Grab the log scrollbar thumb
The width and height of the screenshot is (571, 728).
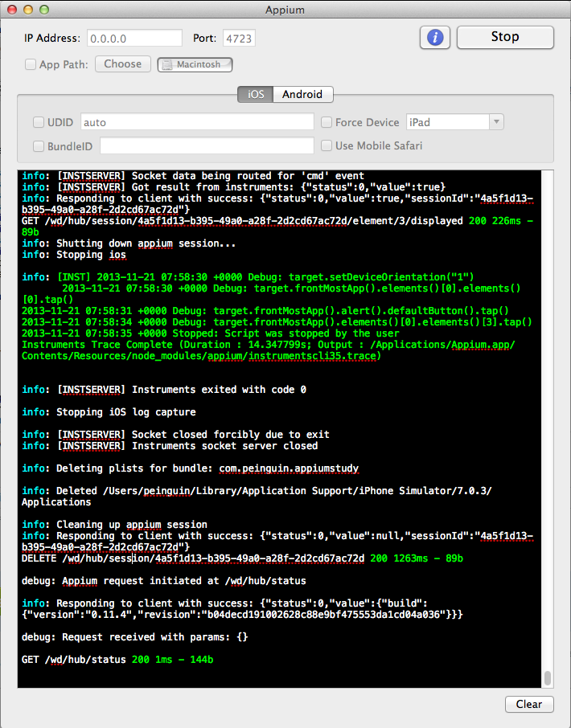548,678
